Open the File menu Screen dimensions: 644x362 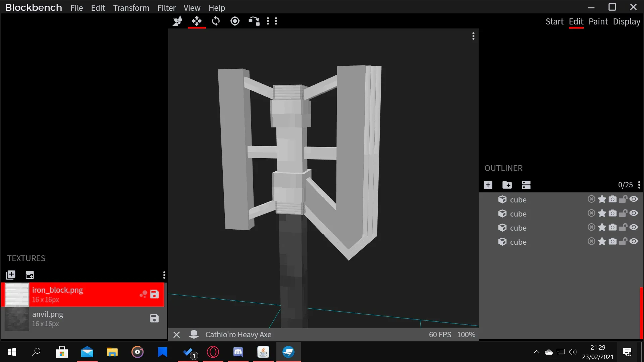76,8
